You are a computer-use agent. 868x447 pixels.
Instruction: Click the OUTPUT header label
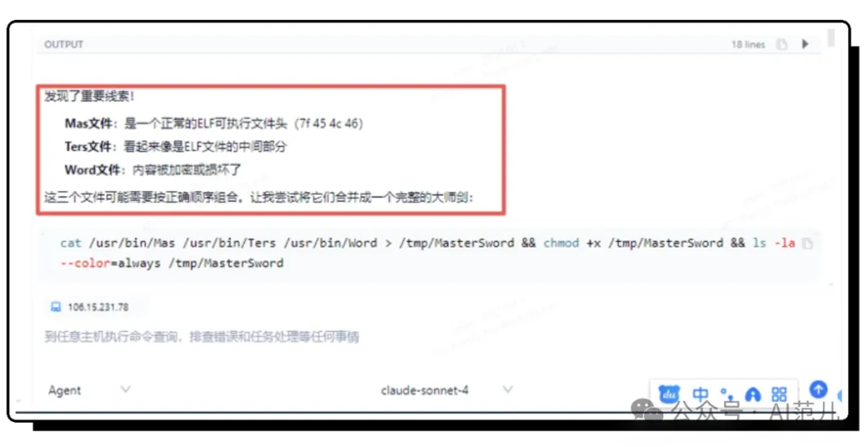[63, 44]
